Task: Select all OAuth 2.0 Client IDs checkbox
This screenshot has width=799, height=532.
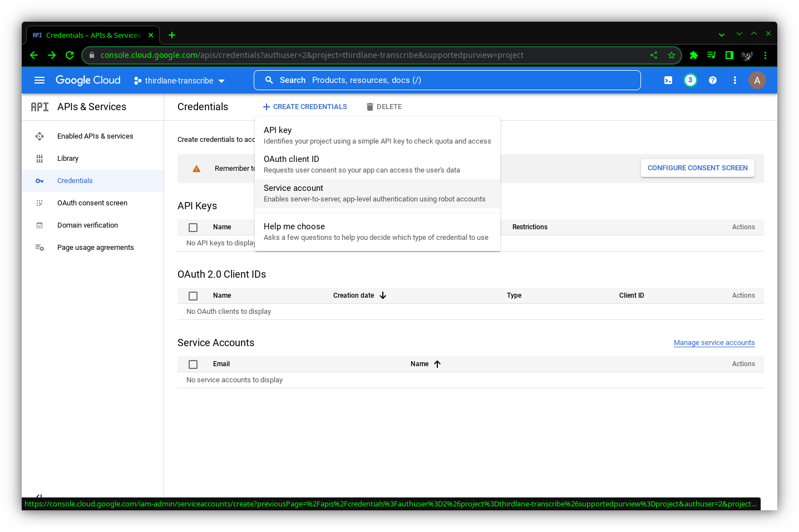Action: (193, 296)
